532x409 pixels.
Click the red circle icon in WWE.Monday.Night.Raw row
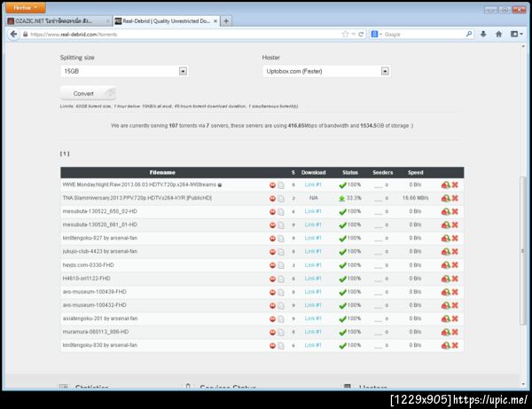pos(272,185)
